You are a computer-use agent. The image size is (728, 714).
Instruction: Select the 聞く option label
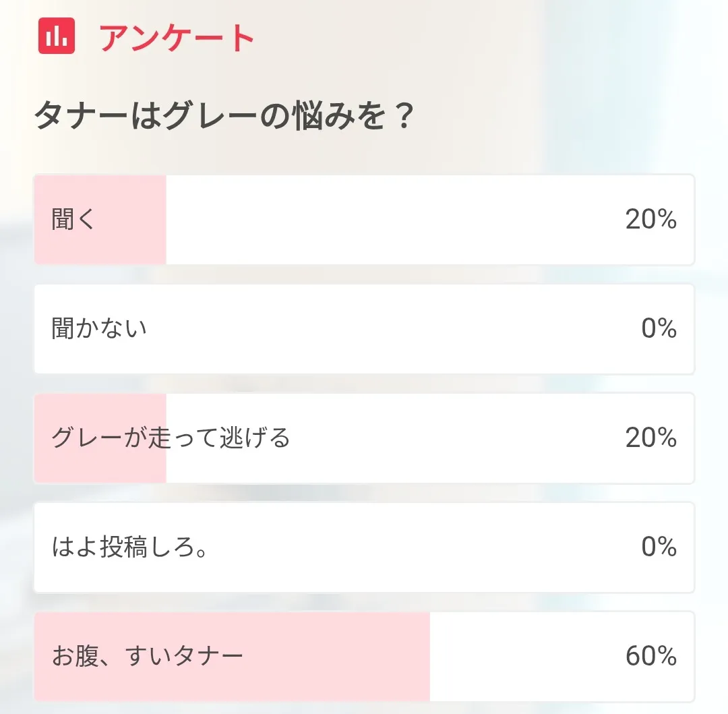74,220
